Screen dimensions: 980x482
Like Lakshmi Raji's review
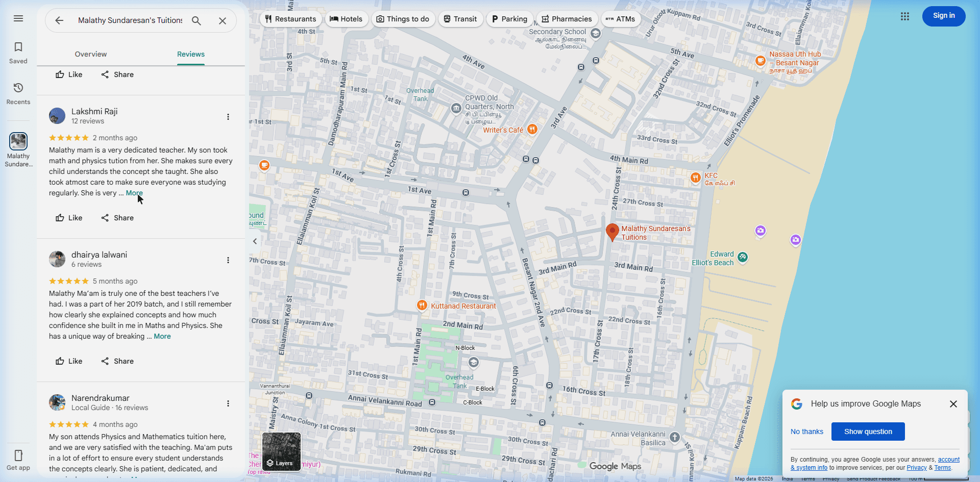69,218
